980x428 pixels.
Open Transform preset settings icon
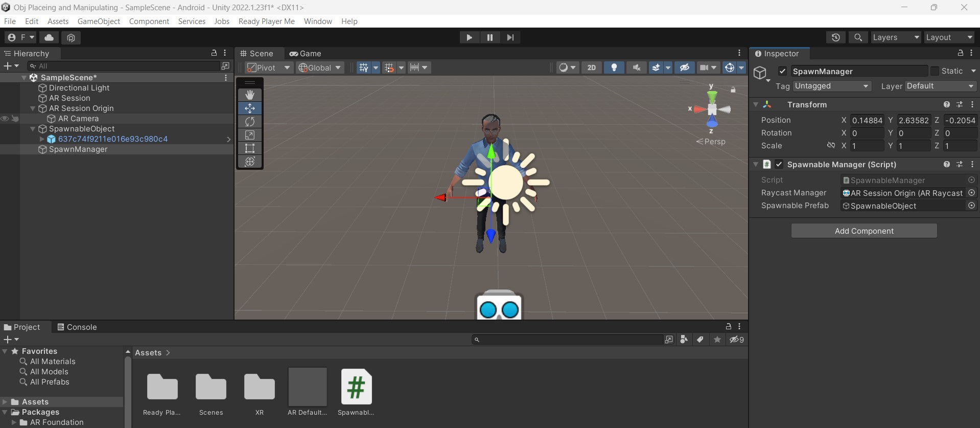click(x=960, y=104)
